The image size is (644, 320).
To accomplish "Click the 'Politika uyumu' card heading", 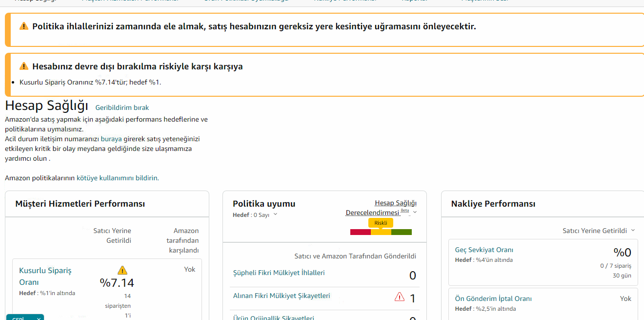I will pyautogui.click(x=264, y=204).
